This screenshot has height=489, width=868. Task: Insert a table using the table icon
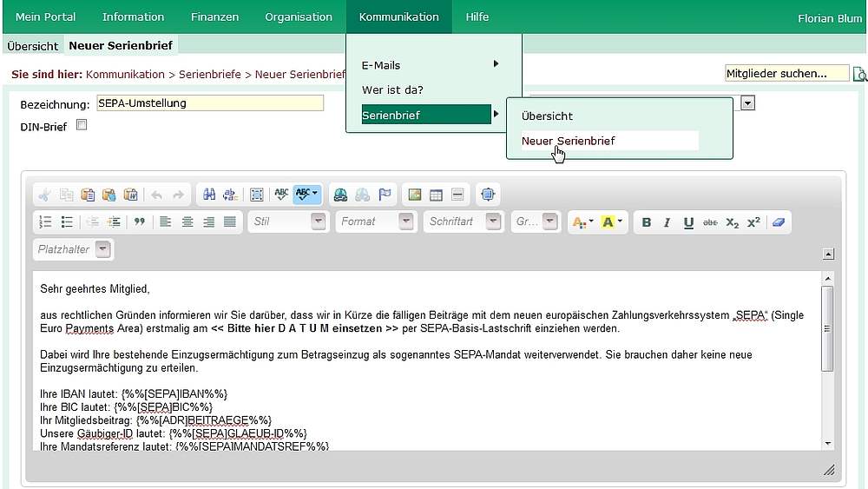(x=436, y=195)
